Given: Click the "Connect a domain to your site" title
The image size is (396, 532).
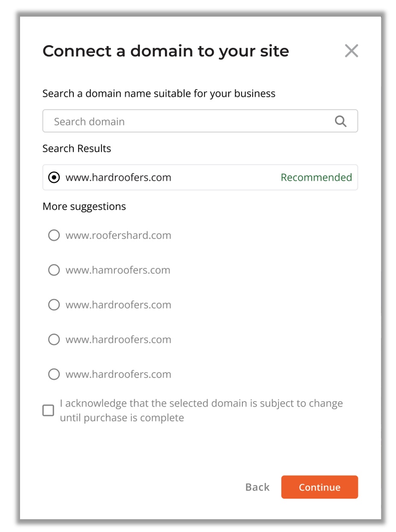Looking at the screenshot, I should coord(166,51).
